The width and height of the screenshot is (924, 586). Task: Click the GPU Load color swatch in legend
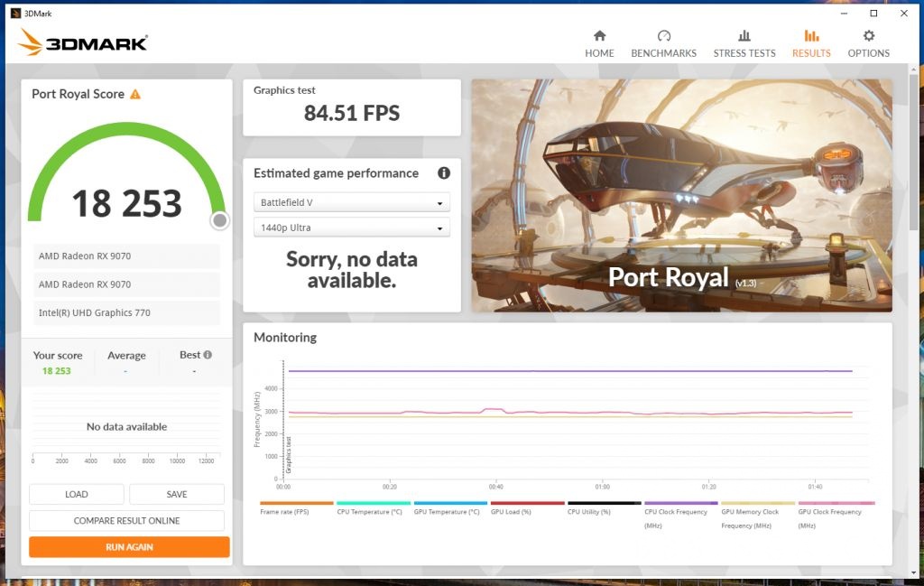pyautogui.click(x=527, y=503)
